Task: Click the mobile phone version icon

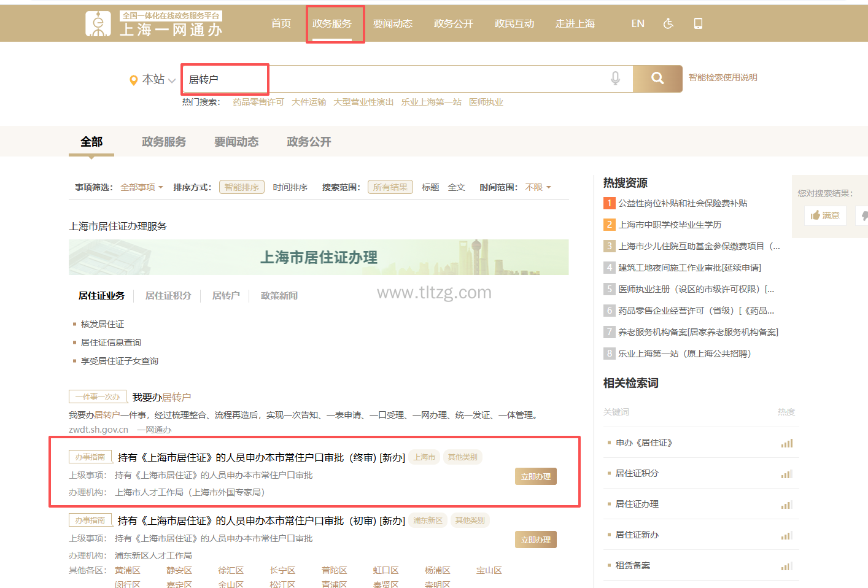Action: click(698, 23)
